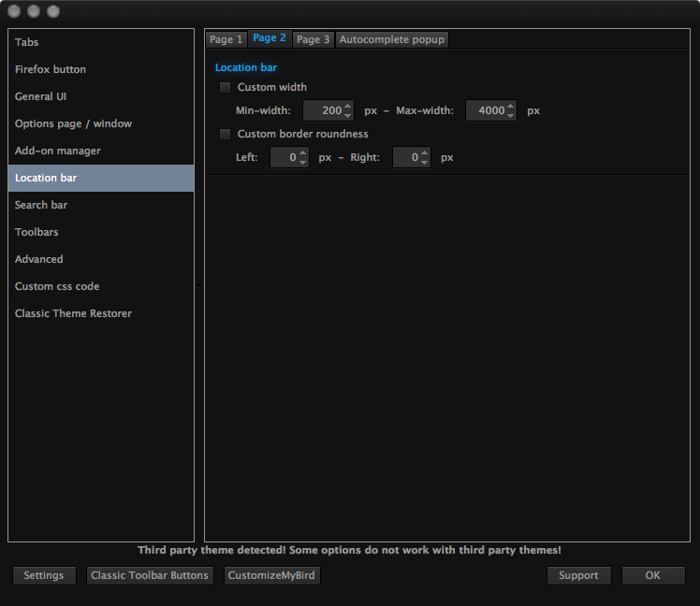Click the Settings button
Image resolution: width=700 pixels, height=606 pixels.
coord(44,575)
